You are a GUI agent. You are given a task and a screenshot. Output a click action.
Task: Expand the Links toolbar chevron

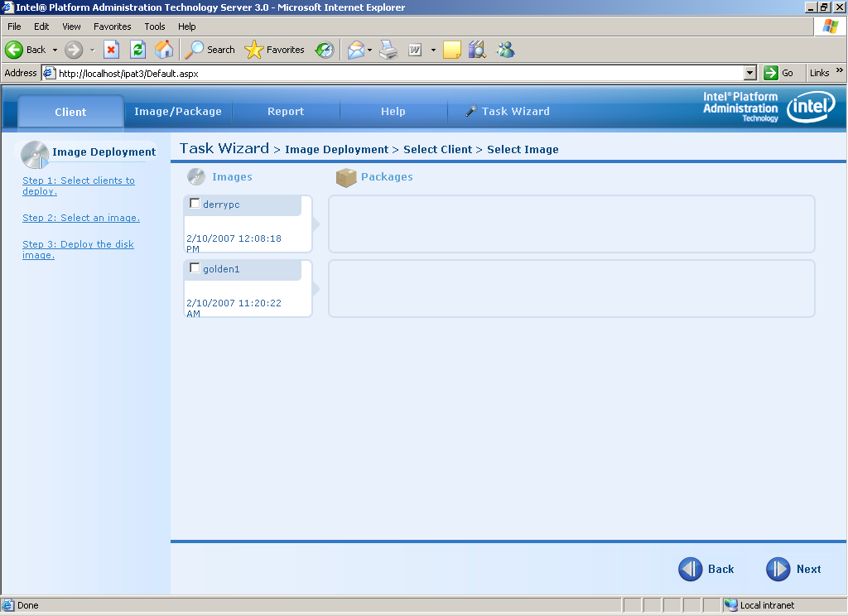point(840,70)
